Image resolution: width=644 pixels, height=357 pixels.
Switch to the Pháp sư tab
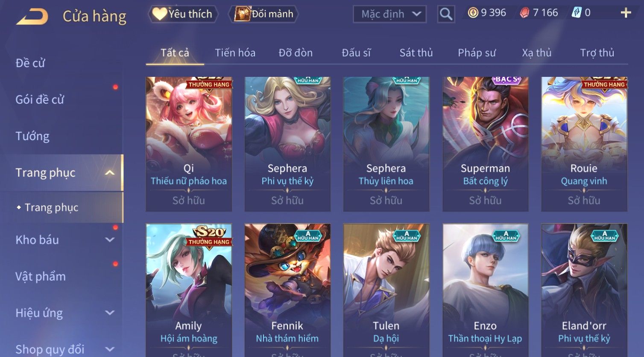click(477, 53)
